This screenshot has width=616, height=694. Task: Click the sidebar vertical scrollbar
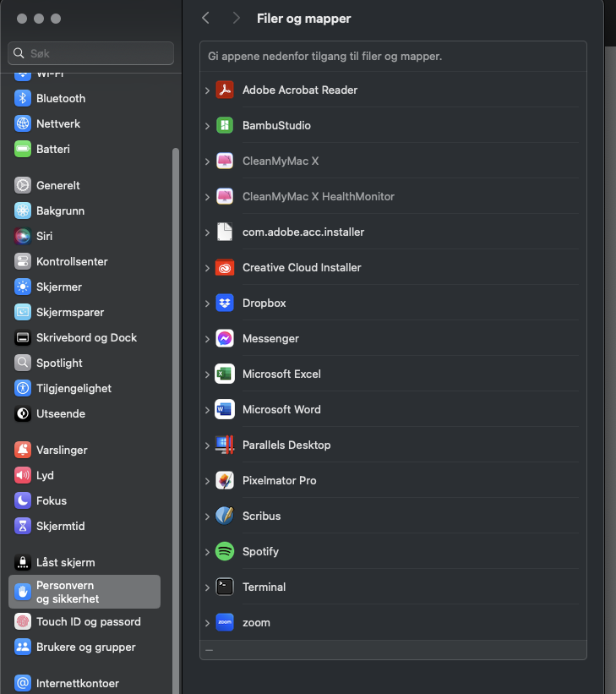[x=176, y=420]
